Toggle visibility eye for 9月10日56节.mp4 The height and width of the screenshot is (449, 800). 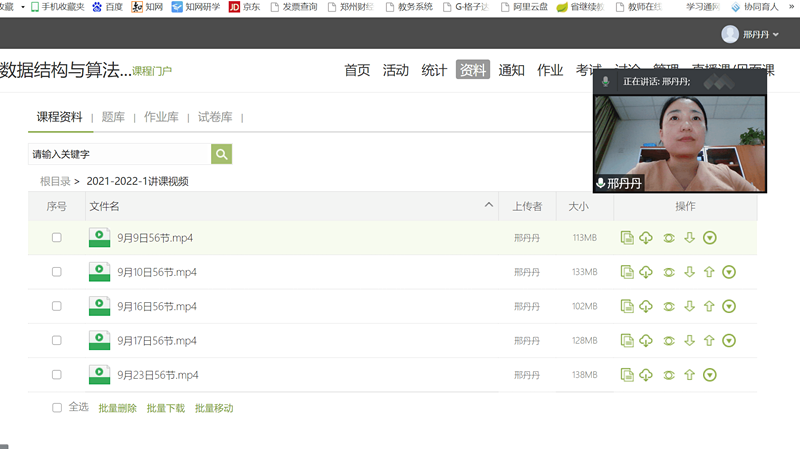669,272
